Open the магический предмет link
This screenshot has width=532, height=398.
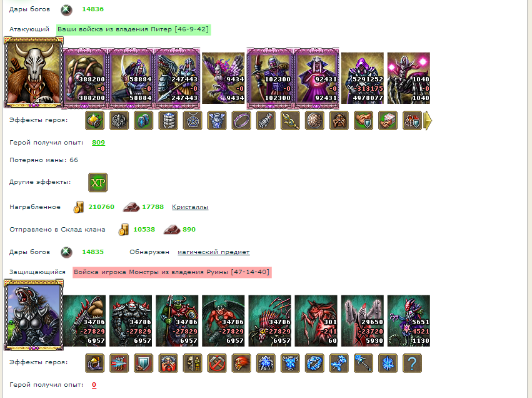(x=214, y=252)
